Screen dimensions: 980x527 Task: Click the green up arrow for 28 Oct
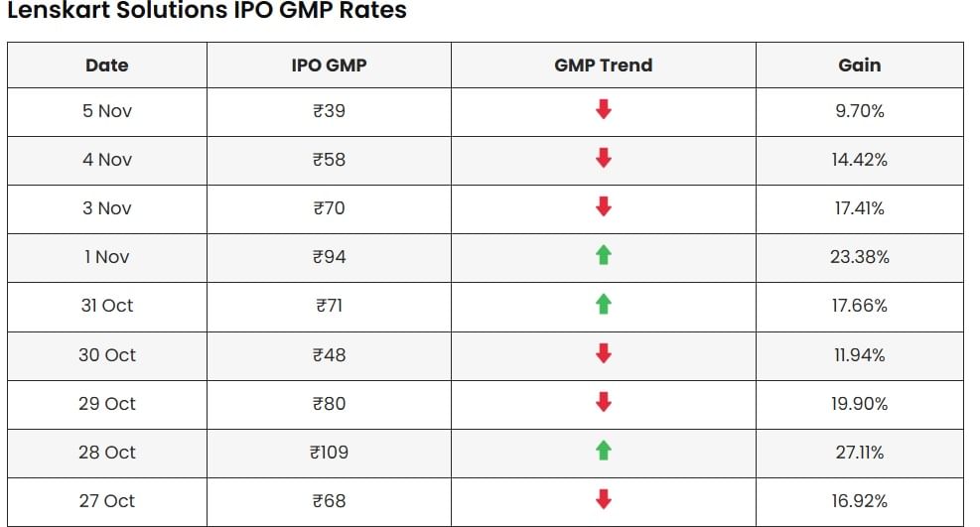click(603, 452)
